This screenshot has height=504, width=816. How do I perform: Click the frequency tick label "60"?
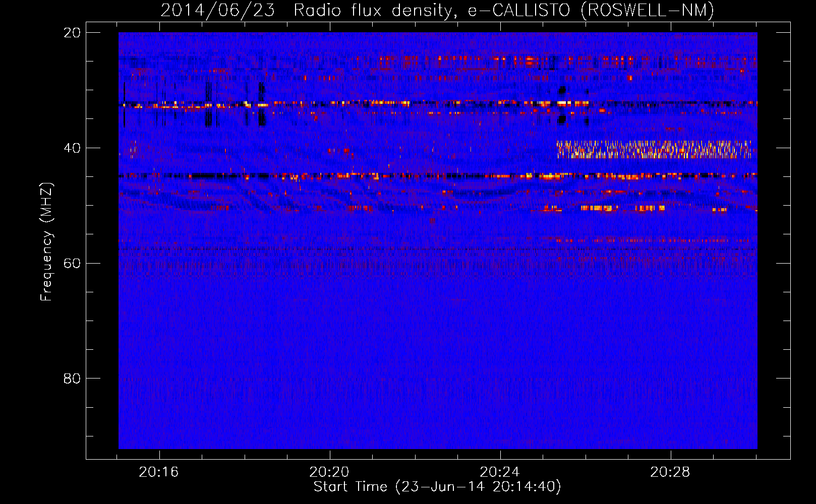pyautogui.click(x=72, y=263)
